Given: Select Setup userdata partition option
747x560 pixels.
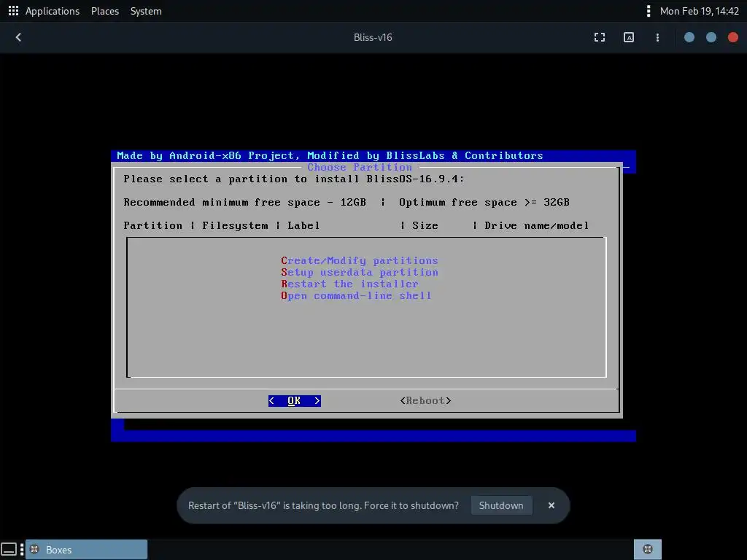Looking at the screenshot, I should 359,273.
